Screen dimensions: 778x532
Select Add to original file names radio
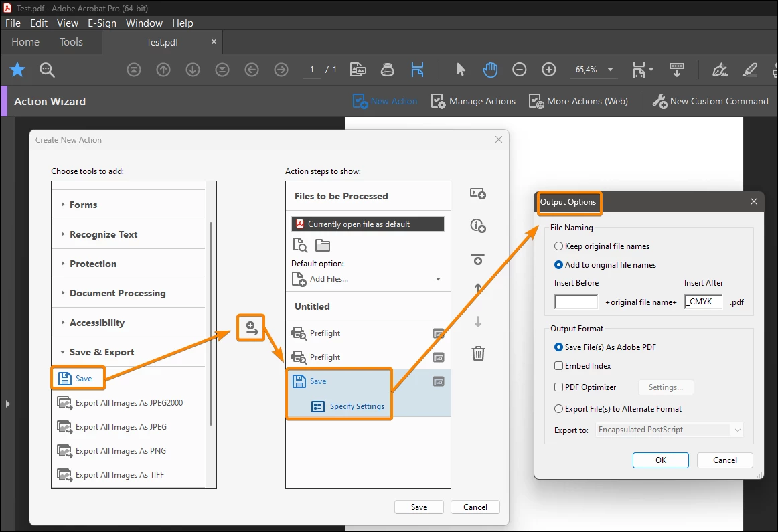[x=558, y=265]
